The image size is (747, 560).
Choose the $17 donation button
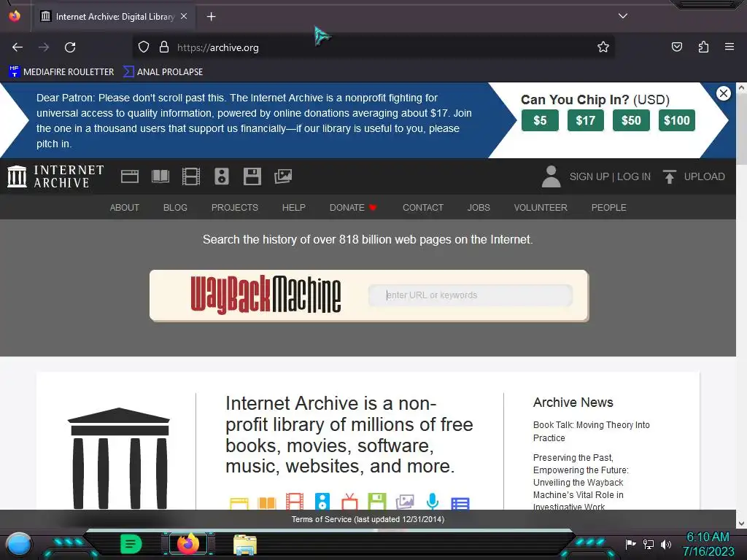pos(586,120)
